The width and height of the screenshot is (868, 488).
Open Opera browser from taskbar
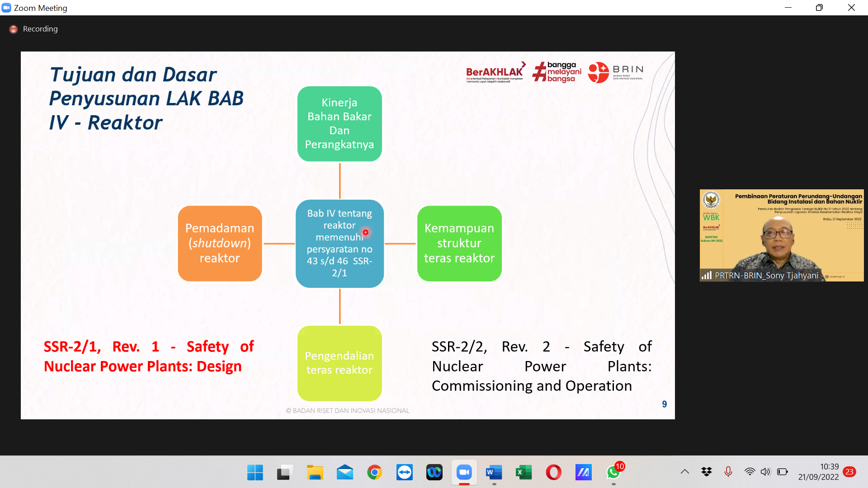coord(553,473)
